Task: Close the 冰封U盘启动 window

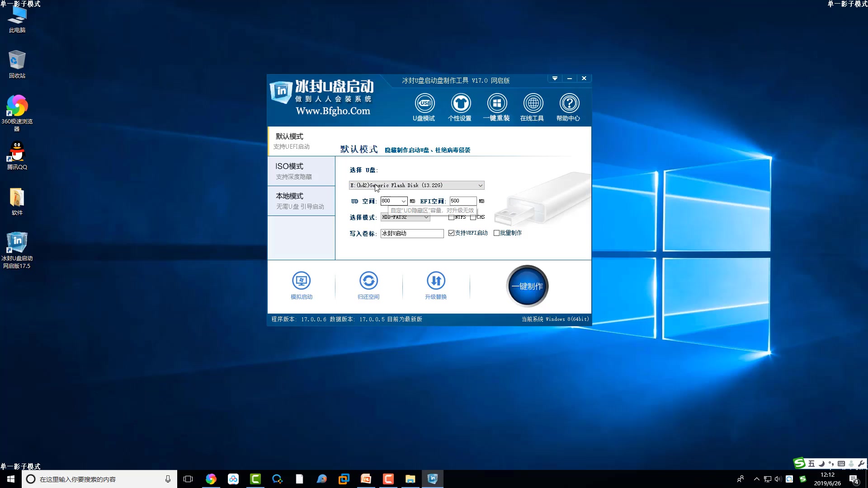Action: [584, 79]
